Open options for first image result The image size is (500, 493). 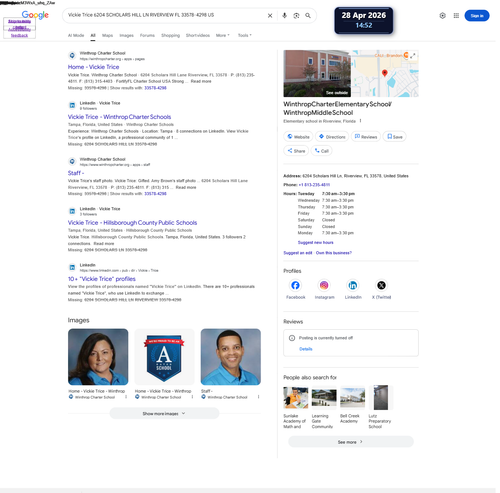[126, 397]
